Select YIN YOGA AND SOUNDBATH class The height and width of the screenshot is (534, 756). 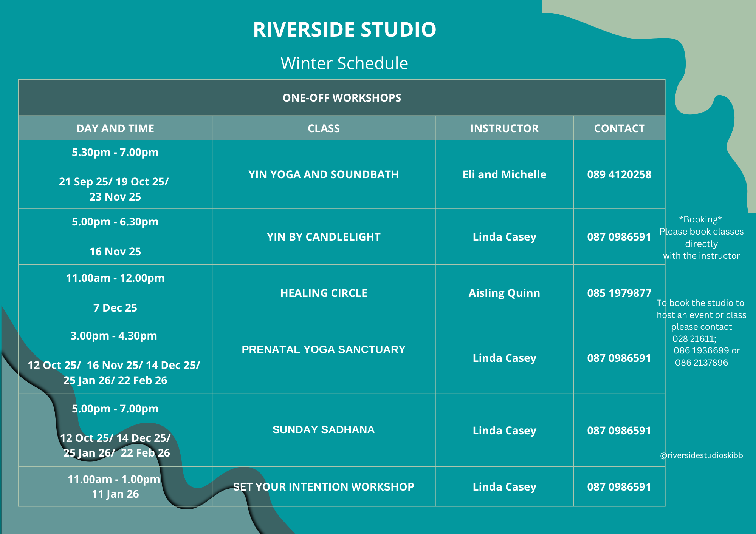(324, 174)
